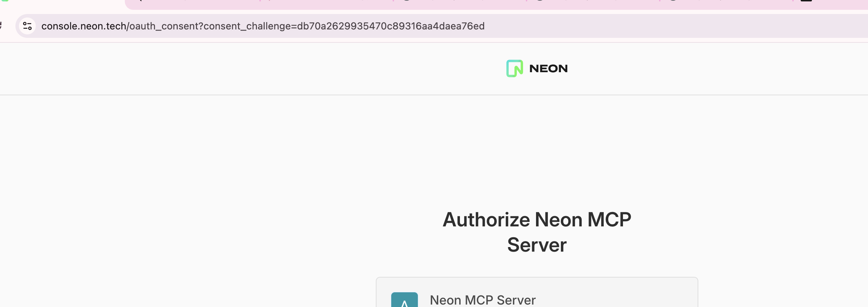Click the Neon MCP Server card panel

(537, 292)
